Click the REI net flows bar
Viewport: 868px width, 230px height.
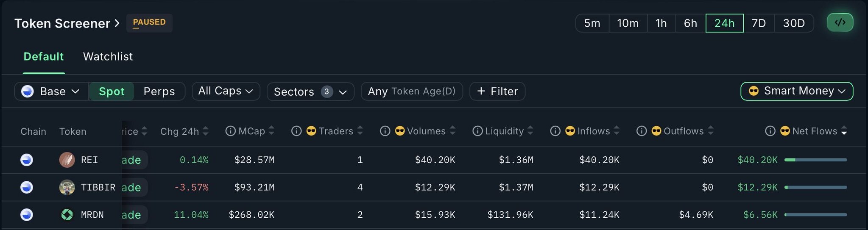pos(815,160)
